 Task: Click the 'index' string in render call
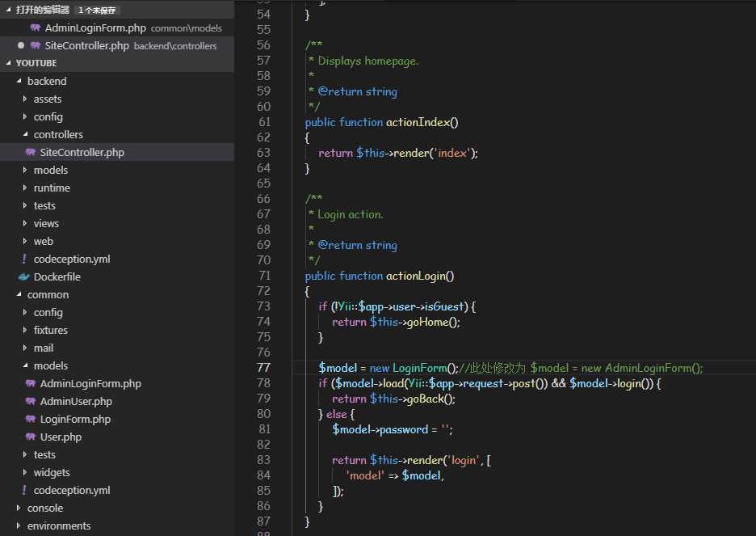452,153
